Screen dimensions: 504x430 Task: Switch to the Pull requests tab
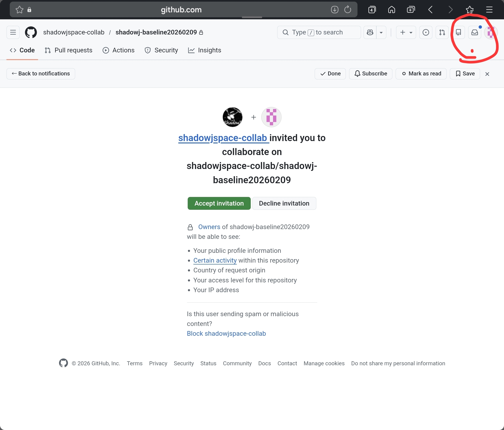[x=69, y=50]
